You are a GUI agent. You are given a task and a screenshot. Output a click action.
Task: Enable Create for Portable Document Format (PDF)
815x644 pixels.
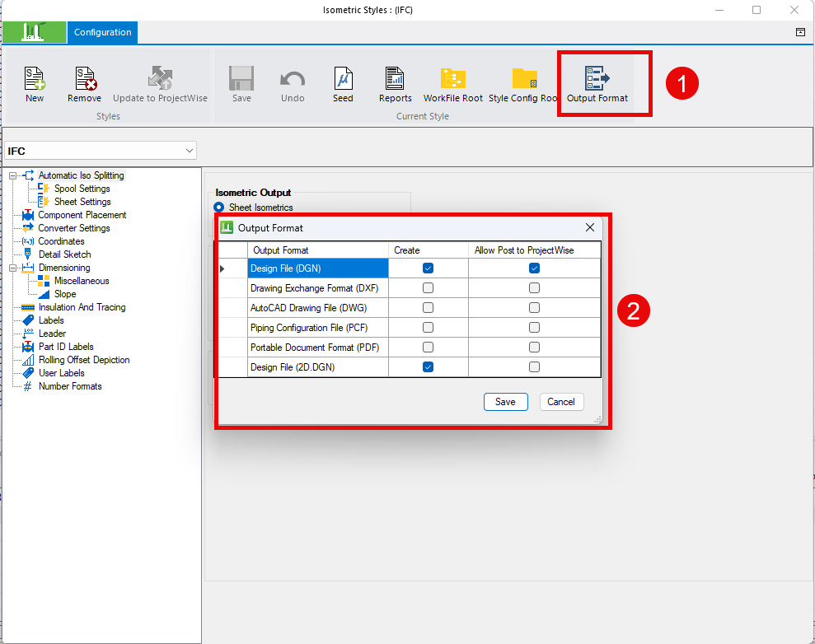(428, 347)
